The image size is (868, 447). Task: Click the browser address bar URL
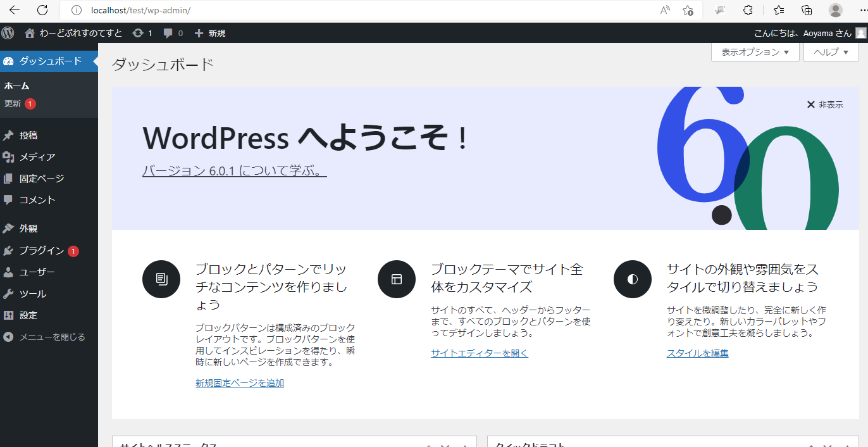pyautogui.click(x=140, y=10)
